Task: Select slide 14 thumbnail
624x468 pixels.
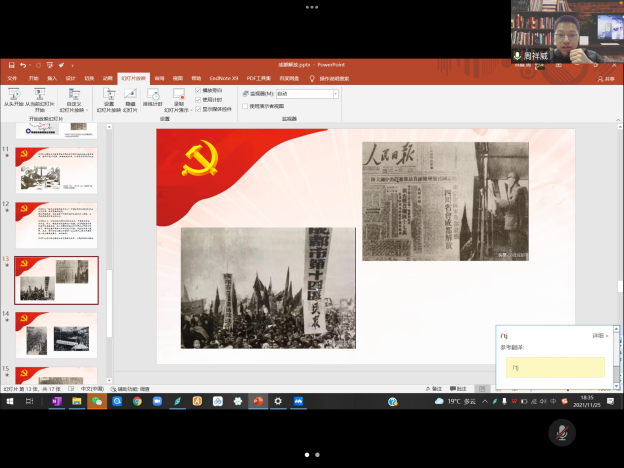Action: (56, 335)
